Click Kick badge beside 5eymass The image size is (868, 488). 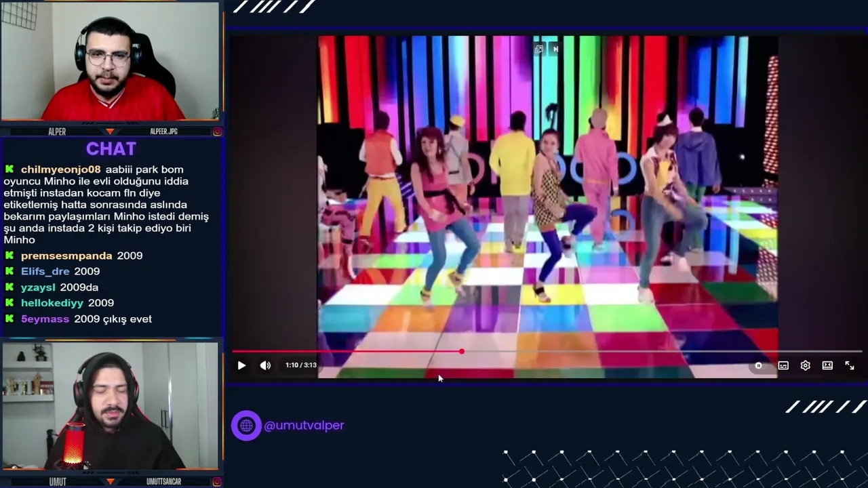[9, 319]
